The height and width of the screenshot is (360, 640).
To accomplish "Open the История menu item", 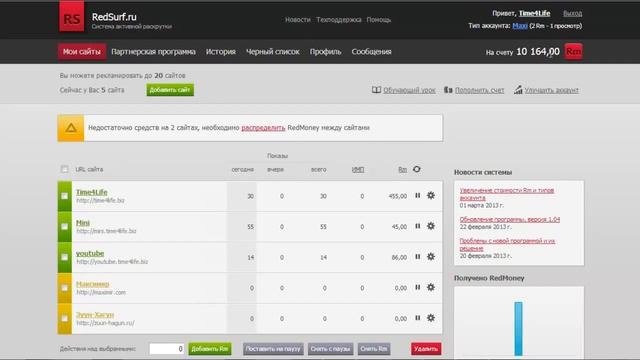I will click(x=221, y=52).
